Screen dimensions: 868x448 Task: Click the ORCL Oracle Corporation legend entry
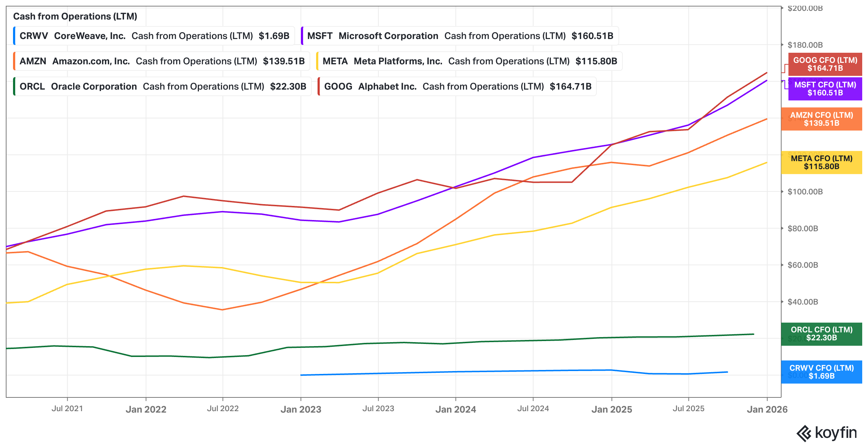[x=162, y=86]
